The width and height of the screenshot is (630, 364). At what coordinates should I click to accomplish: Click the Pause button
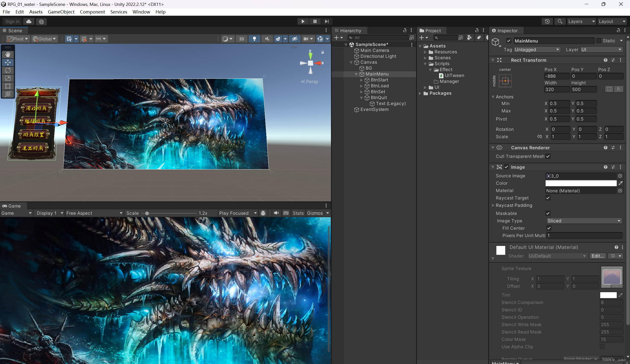[x=315, y=21]
